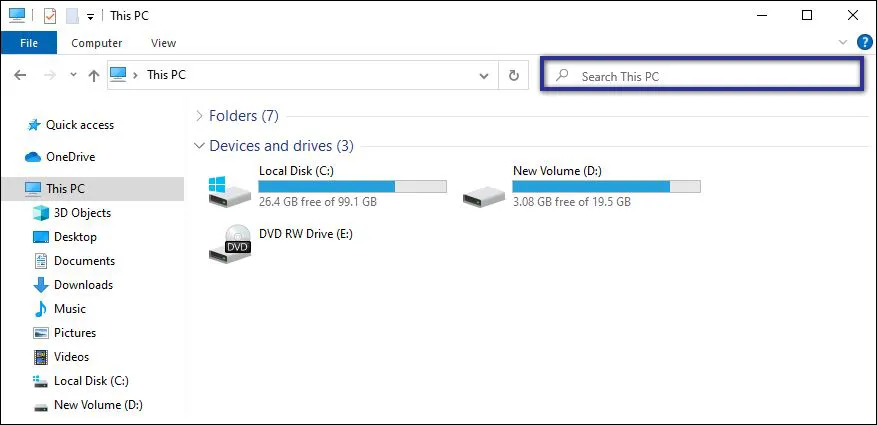
Task: Open the address bar history dropdown
Action: tap(484, 75)
